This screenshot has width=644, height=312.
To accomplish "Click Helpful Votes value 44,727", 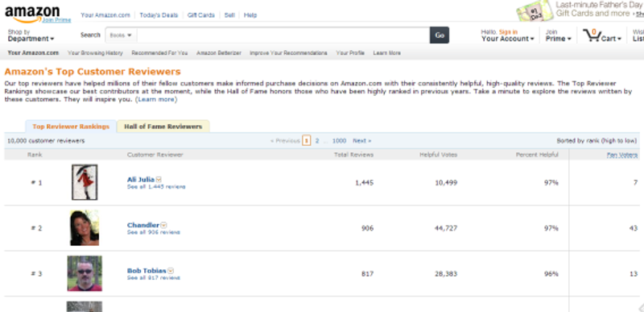I will pyautogui.click(x=446, y=228).
